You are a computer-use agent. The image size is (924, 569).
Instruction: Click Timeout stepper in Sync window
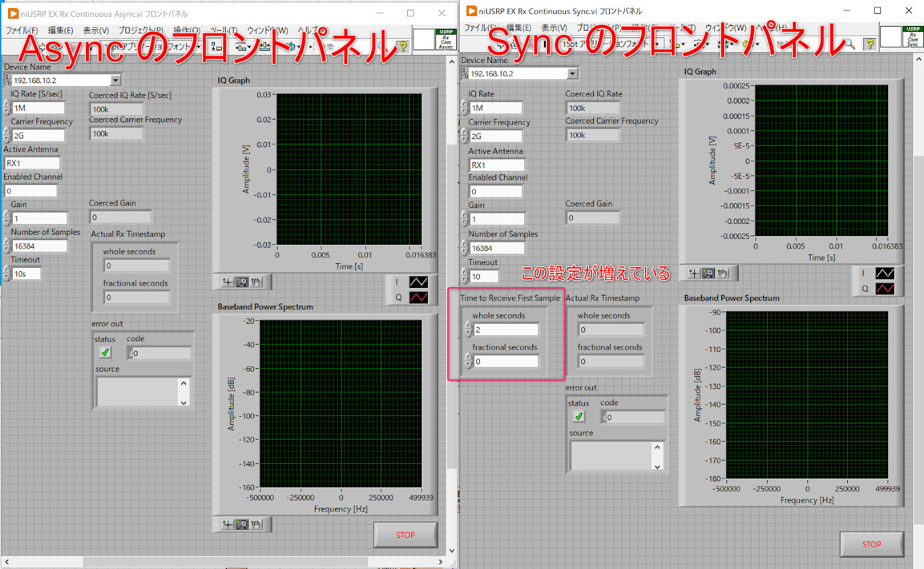click(465, 276)
